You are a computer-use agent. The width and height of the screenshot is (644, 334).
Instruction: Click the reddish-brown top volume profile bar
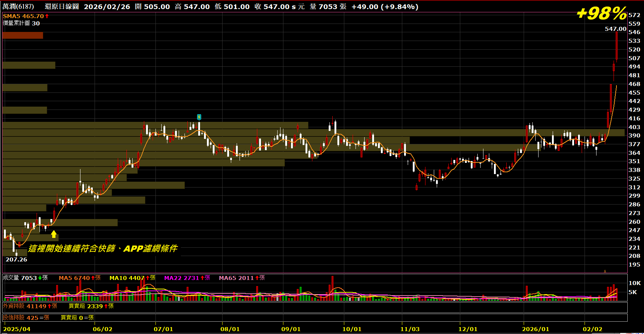click(22, 36)
